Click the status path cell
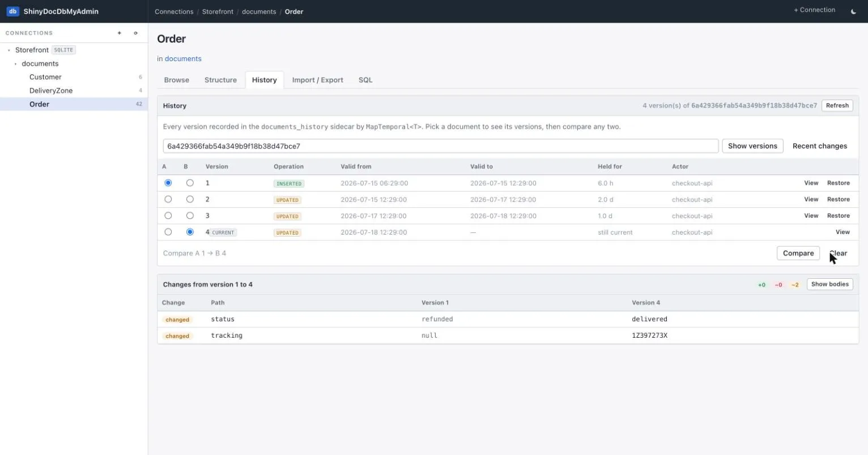Viewport: 868px width, 455px height. (223, 319)
